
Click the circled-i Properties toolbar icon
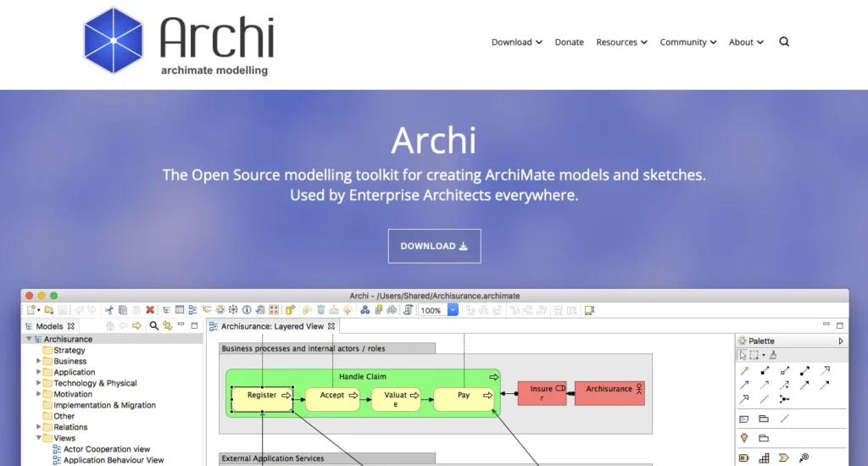coord(247,310)
